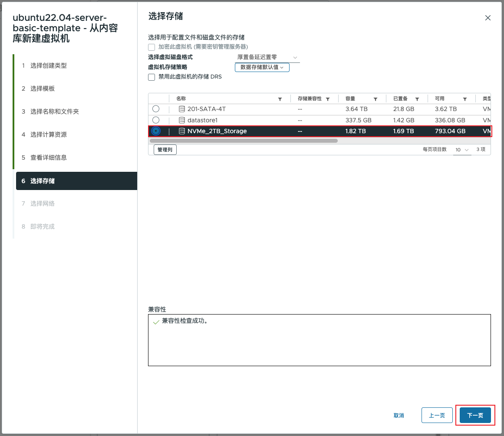Click step 7 选择网络
The width and height of the screenshot is (504, 436).
tap(38, 204)
